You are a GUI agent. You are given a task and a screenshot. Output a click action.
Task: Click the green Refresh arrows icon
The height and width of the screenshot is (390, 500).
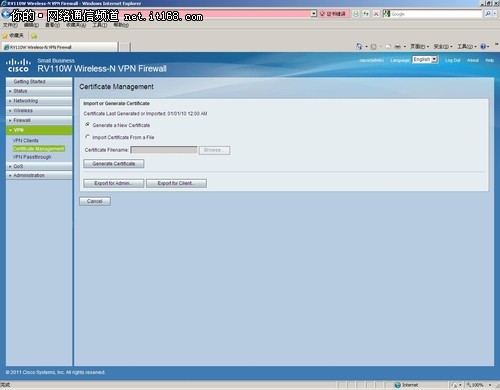pyautogui.click(x=366, y=14)
